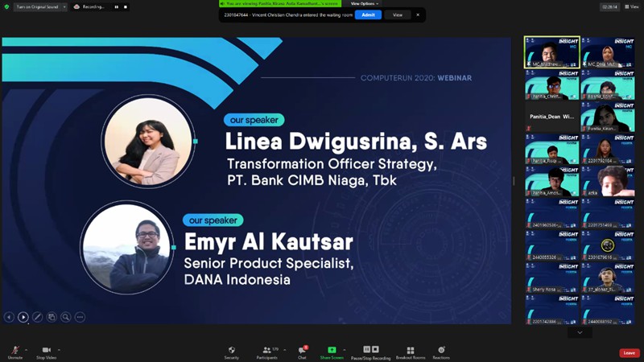Click the Emyr Al Kautsar speaker photo
This screenshot has height=362, width=644.
point(127,248)
